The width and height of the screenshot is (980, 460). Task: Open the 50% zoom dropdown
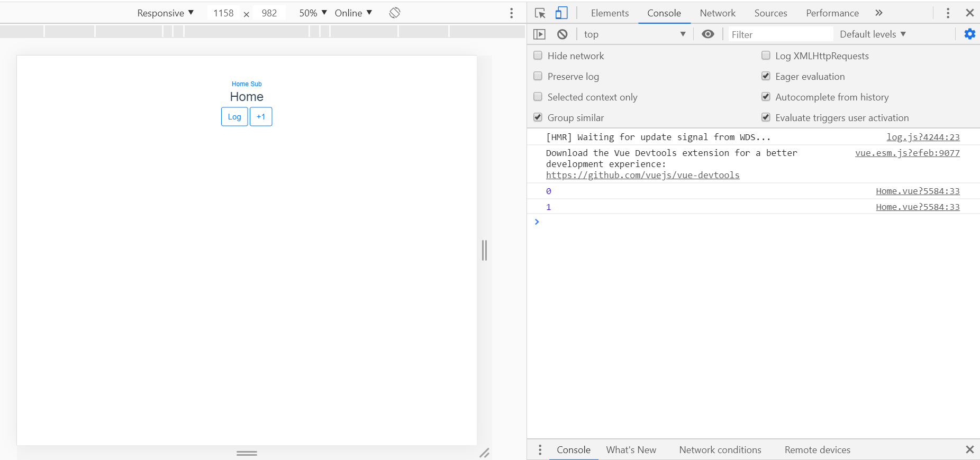(x=313, y=13)
